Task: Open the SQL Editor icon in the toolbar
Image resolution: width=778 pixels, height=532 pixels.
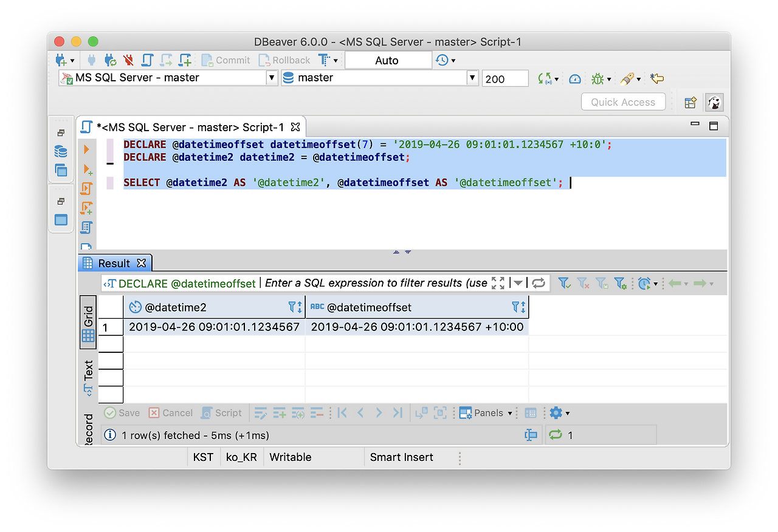Action: [x=146, y=60]
